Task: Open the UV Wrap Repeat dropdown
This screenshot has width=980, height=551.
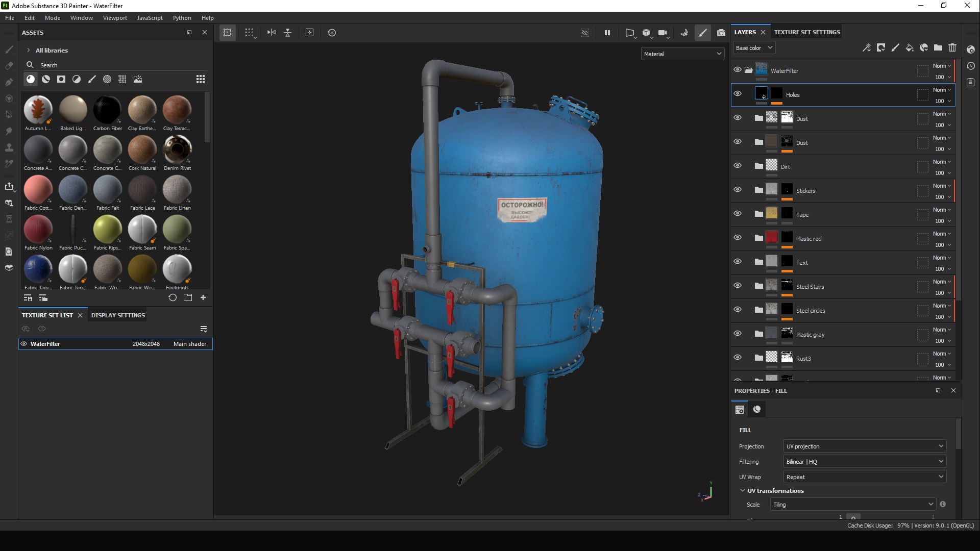Action: [x=865, y=477]
